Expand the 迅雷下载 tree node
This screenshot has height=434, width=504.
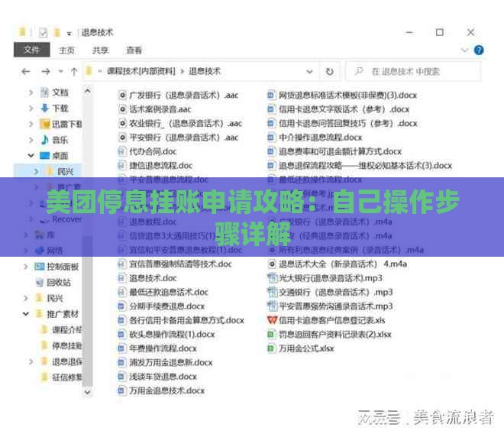[31, 124]
